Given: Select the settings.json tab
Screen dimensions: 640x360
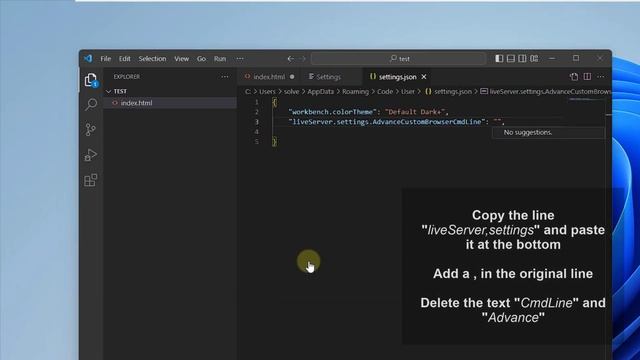Looking at the screenshot, I should [x=398, y=77].
